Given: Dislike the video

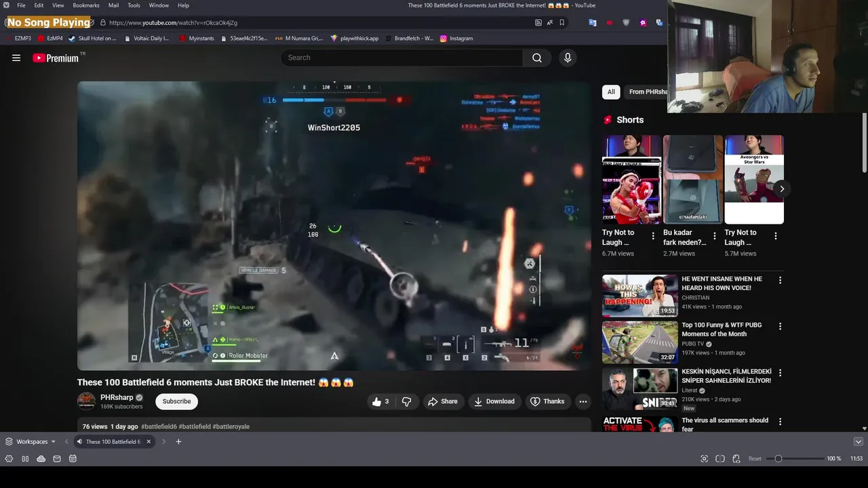Looking at the screenshot, I should [406, 401].
